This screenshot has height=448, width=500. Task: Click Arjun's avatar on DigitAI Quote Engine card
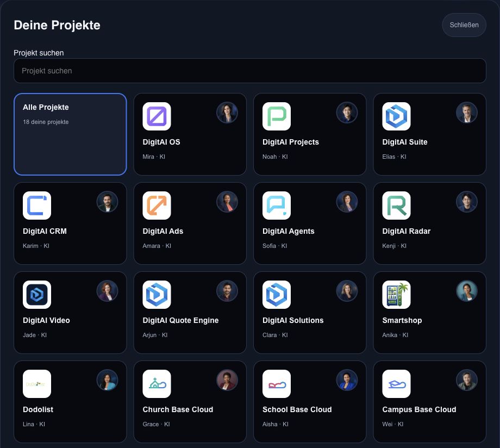click(227, 291)
